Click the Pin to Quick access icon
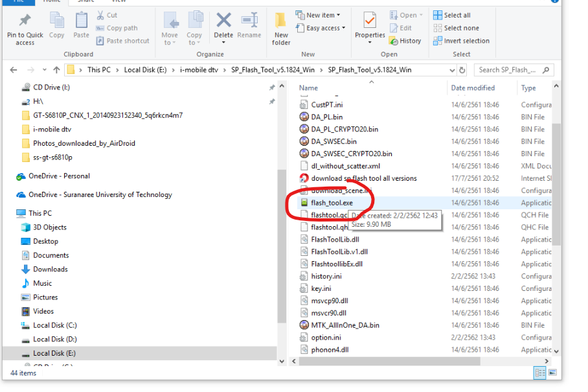 tap(25, 20)
